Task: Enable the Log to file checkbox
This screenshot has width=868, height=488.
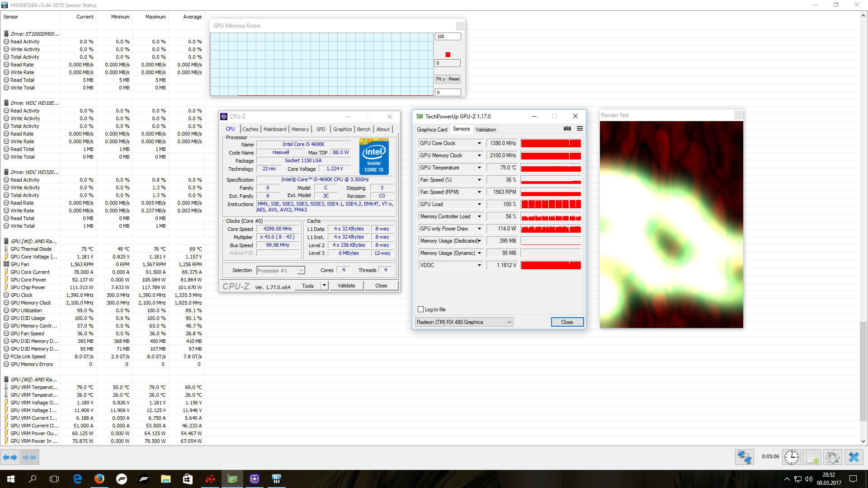Action: (421, 310)
